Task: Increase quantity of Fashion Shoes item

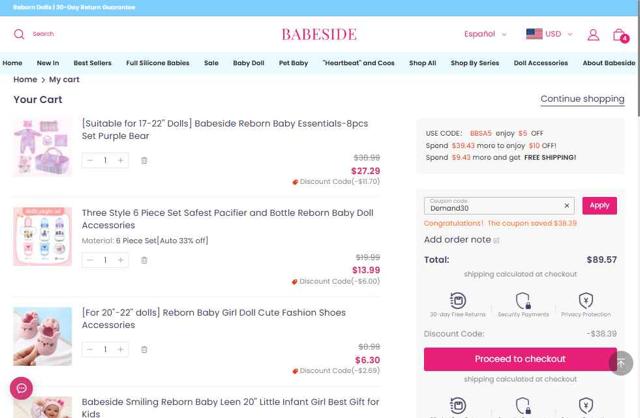Action: point(120,349)
